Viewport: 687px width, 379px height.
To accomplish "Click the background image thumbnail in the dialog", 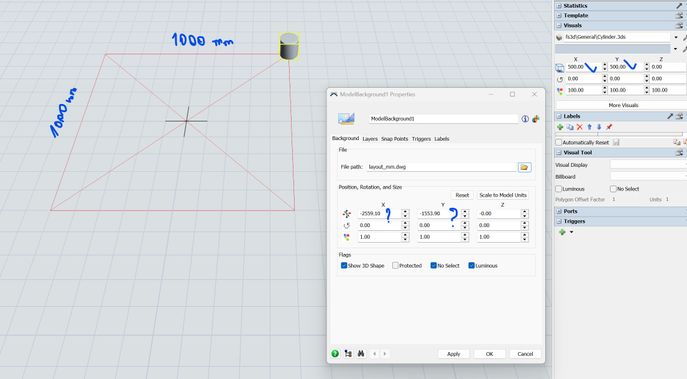I will [x=346, y=119].
